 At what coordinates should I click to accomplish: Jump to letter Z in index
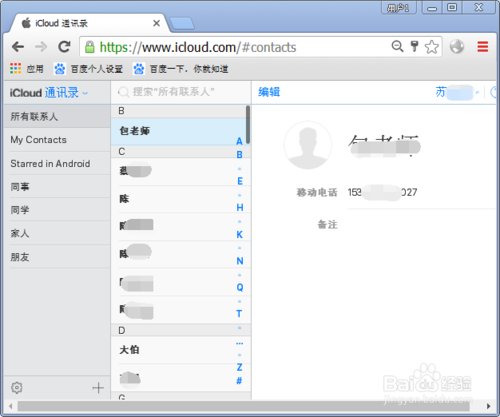239,367
